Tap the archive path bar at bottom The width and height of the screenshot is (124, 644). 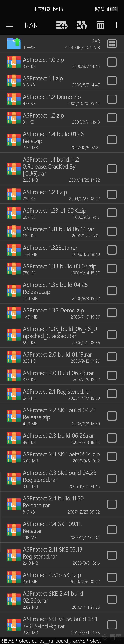(54, 641)
